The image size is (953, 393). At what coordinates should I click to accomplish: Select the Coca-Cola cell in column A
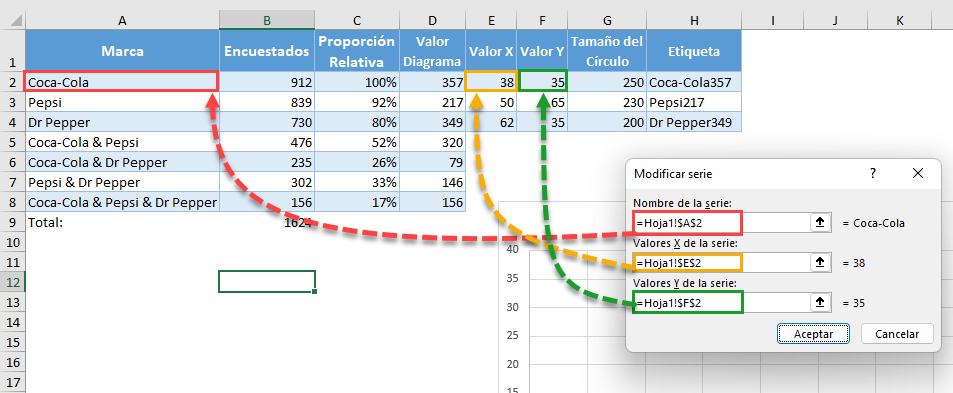click(122, 82)
